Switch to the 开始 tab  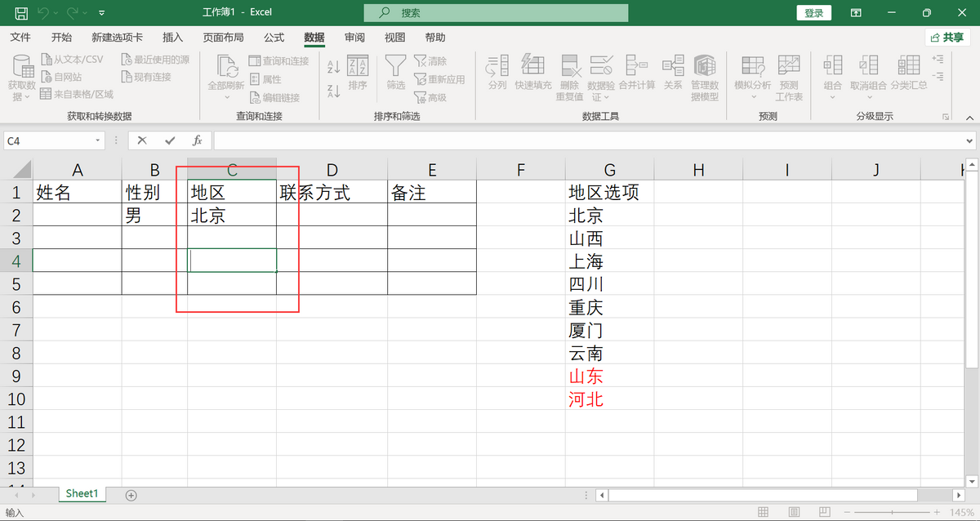click(61, 38)
